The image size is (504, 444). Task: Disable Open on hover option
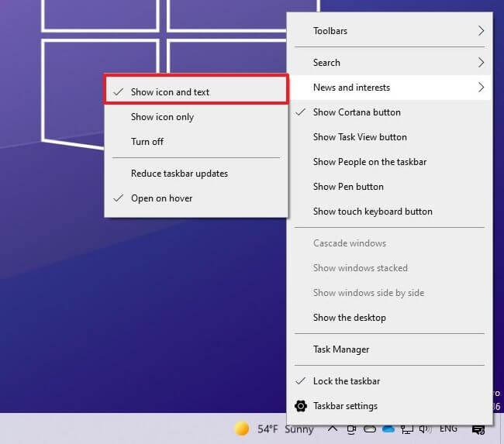pos(161,198)
